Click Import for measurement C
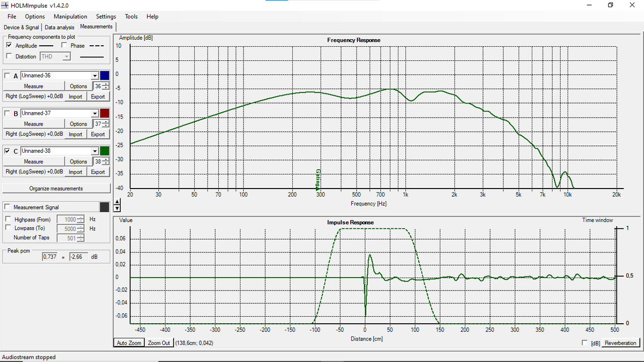This screenshot has width=644, height=362. point(75,172)
